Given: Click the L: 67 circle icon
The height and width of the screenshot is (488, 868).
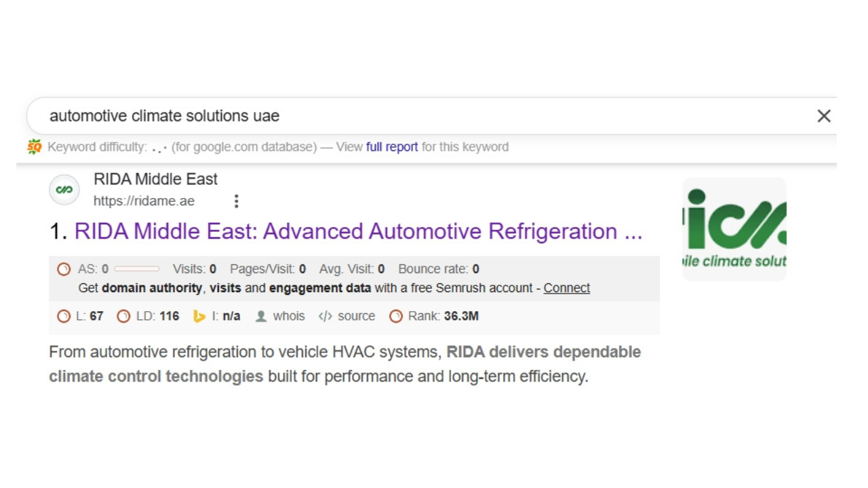Looking at the screenshot, I should coord(64,317).
